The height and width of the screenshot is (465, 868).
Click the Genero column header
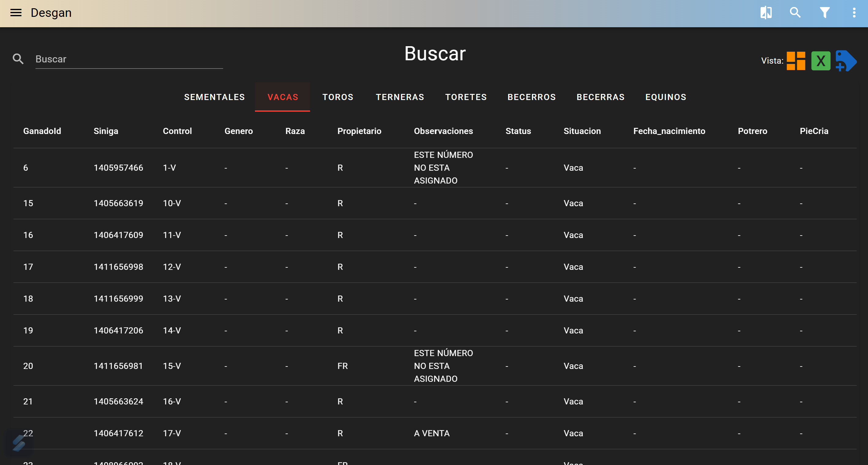tap(238, 131)
